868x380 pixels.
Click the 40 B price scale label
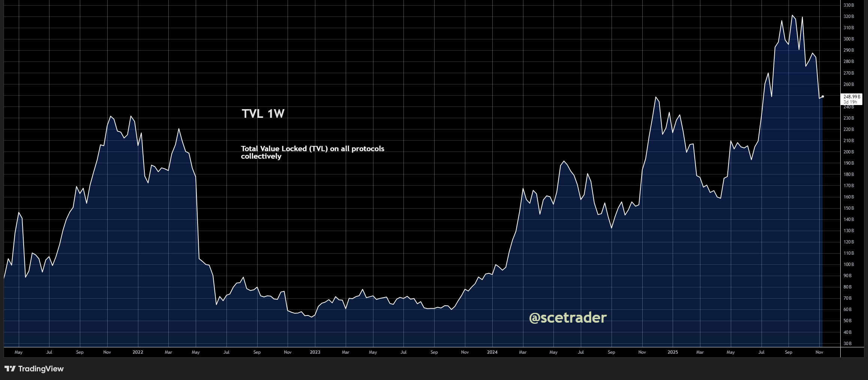click(x=848, y=332)
